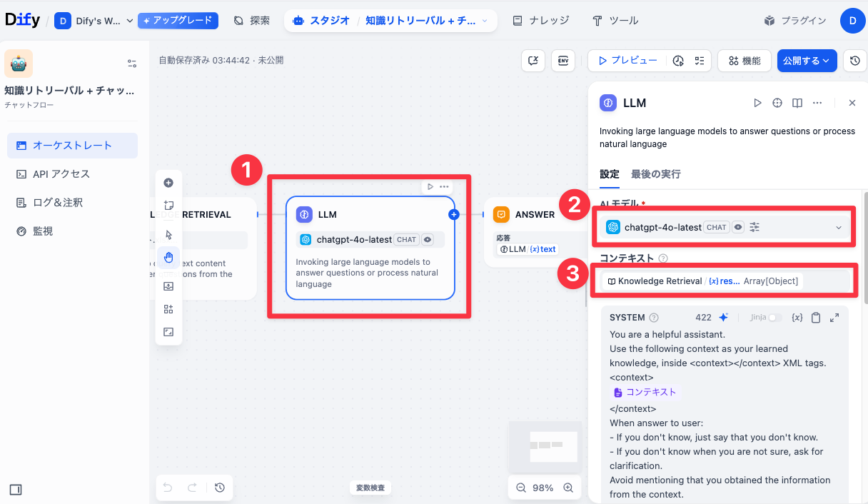Select the hand pan tool in canvas toolbar

[168, 258]
